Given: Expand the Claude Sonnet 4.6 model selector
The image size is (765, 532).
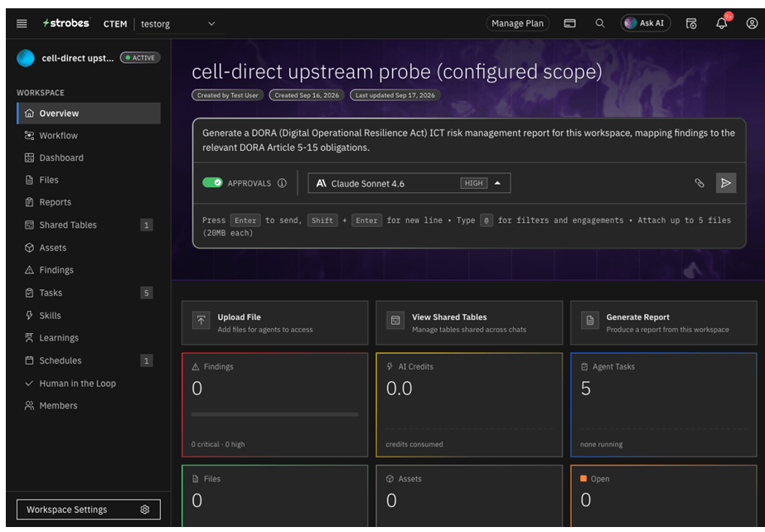Looking at the screenshot, I should [409, 183].
